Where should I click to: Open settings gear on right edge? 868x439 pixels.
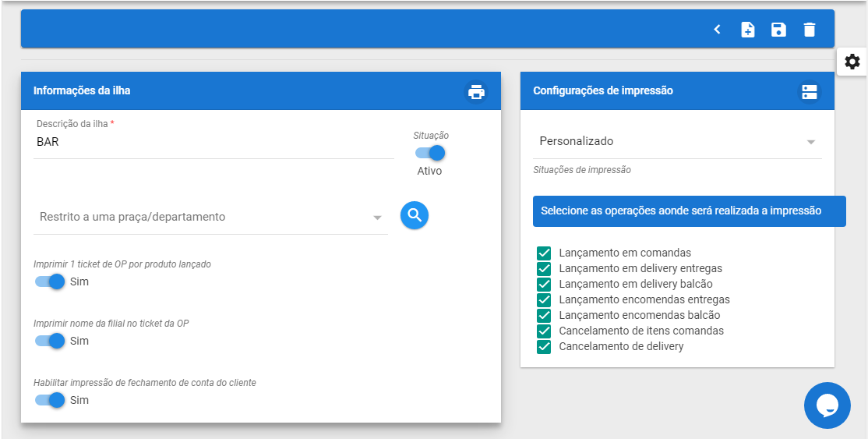coord(852,62)
